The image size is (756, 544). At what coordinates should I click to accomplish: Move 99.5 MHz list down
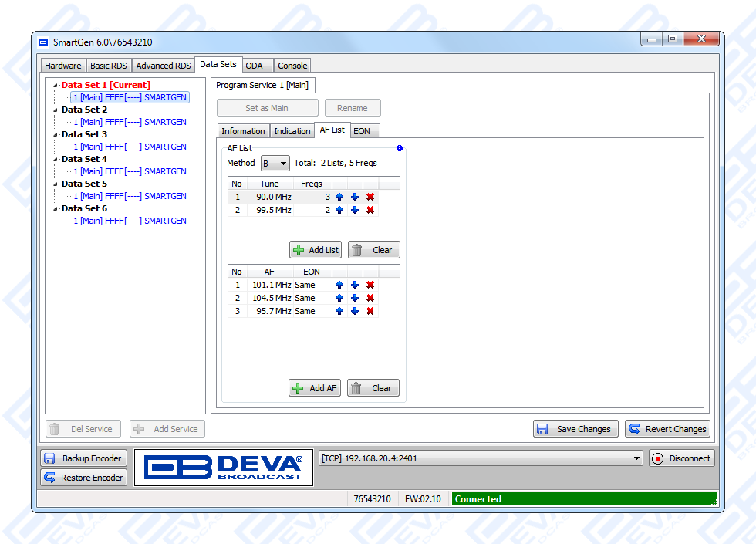coord(355,210)
